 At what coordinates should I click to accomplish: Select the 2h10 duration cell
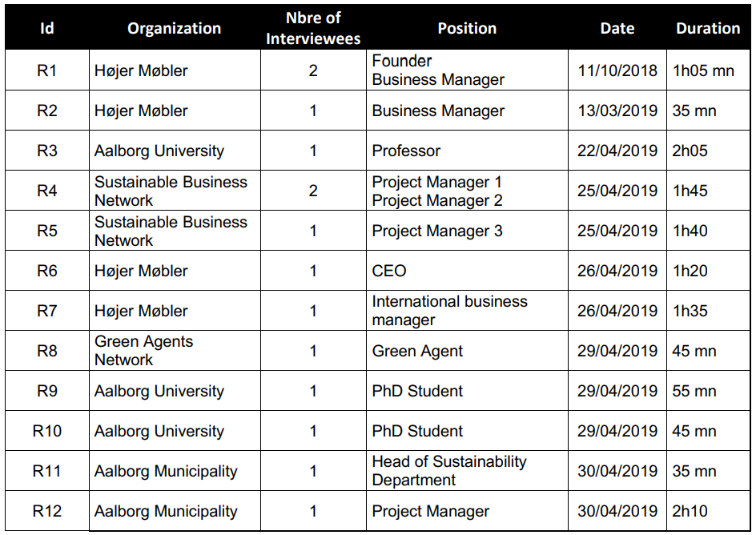[708, 510]
